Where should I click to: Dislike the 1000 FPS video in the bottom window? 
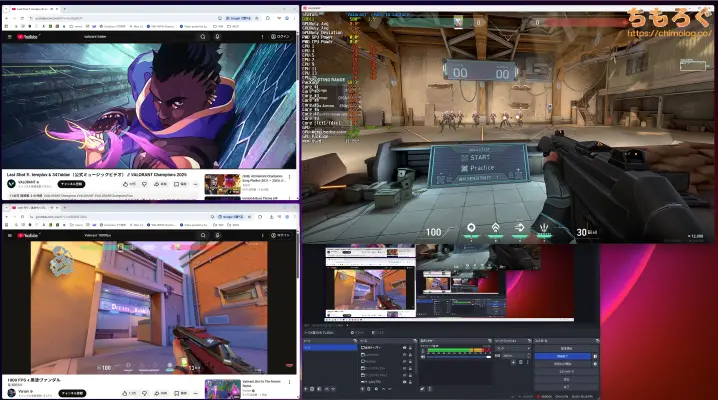(x=143, y=393)
